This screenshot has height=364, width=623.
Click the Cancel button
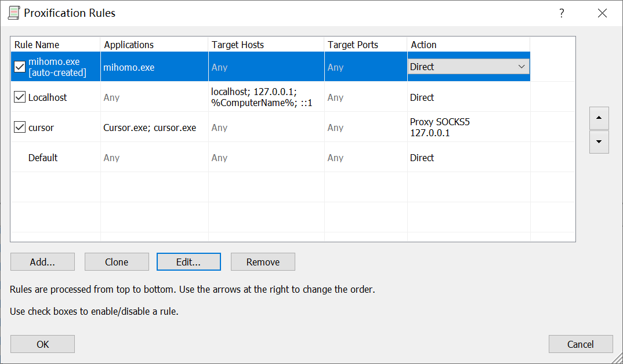tap(581, 344)
